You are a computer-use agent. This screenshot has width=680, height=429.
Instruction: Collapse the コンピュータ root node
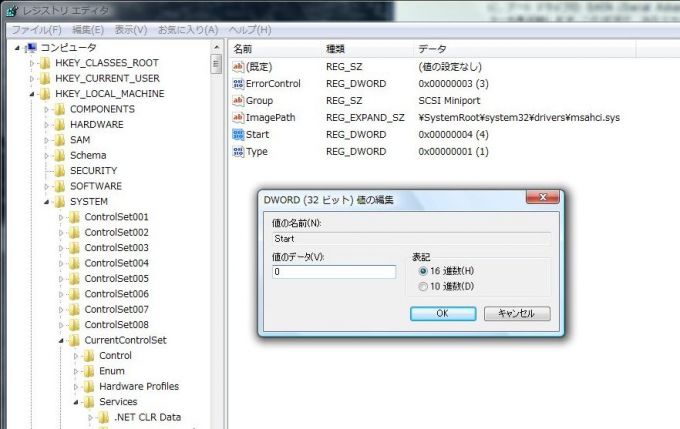pos(17,48)
